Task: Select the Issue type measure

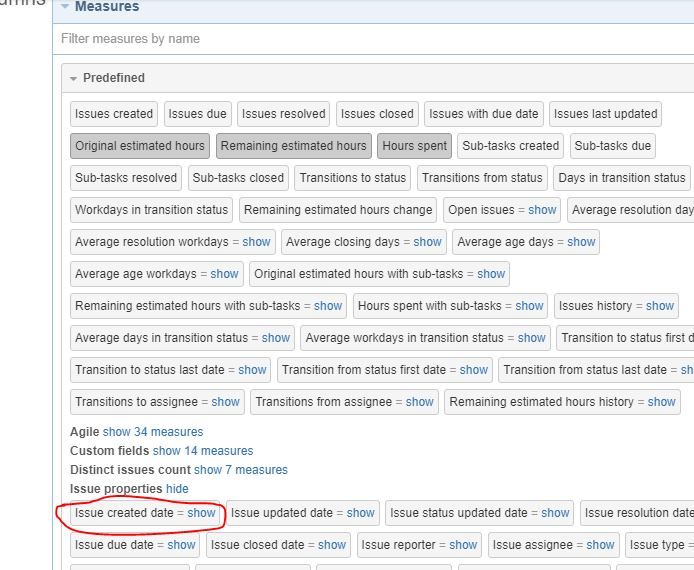Action: (x=657, y=544)
